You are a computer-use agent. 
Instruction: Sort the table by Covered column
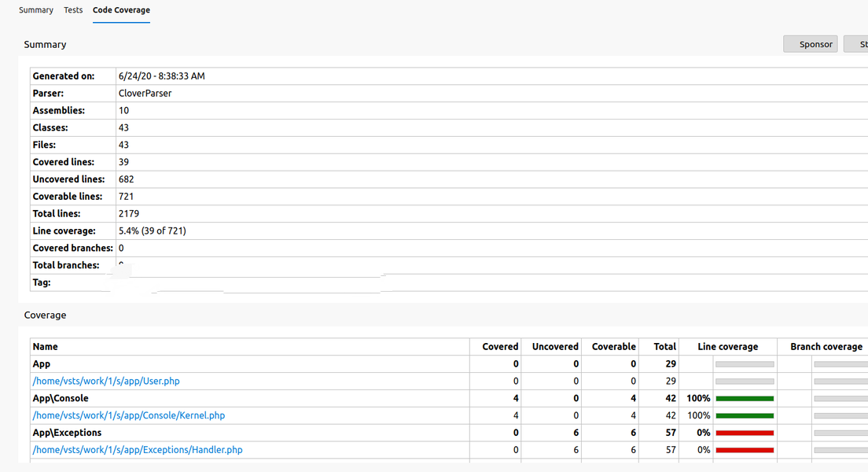click(x=499, y=346)
